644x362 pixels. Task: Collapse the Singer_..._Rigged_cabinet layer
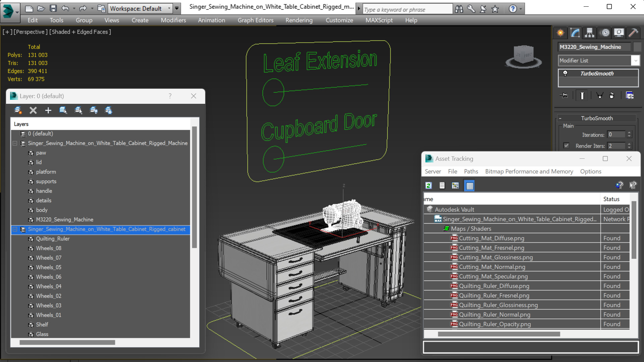(x=15, y=229)
